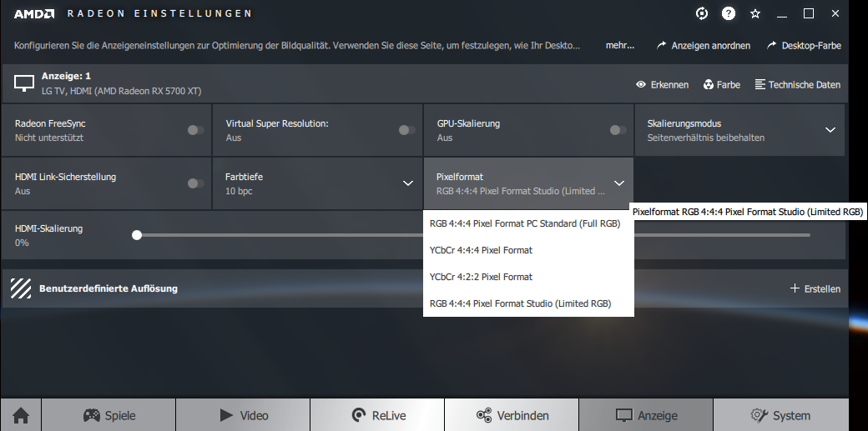Click the plus icon next to Erstellen
This screenshot has width=868, height=431.
(795, 288)
